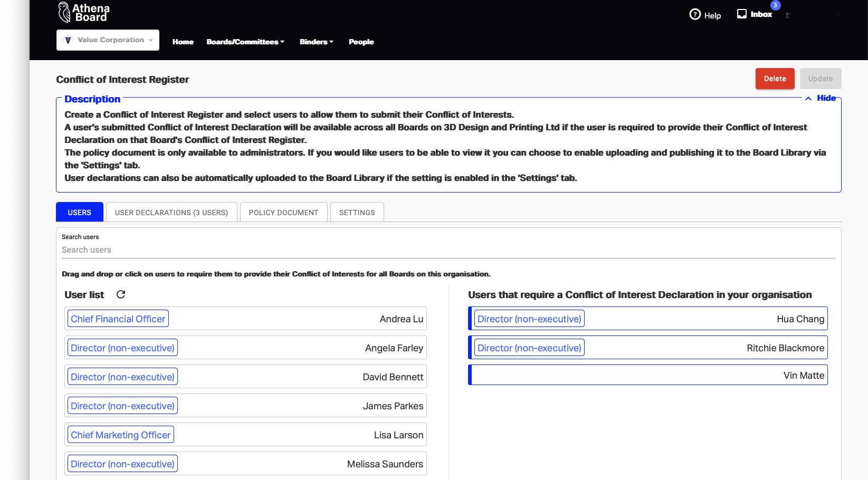Switch to the USERS tab

tap(80, 212)
